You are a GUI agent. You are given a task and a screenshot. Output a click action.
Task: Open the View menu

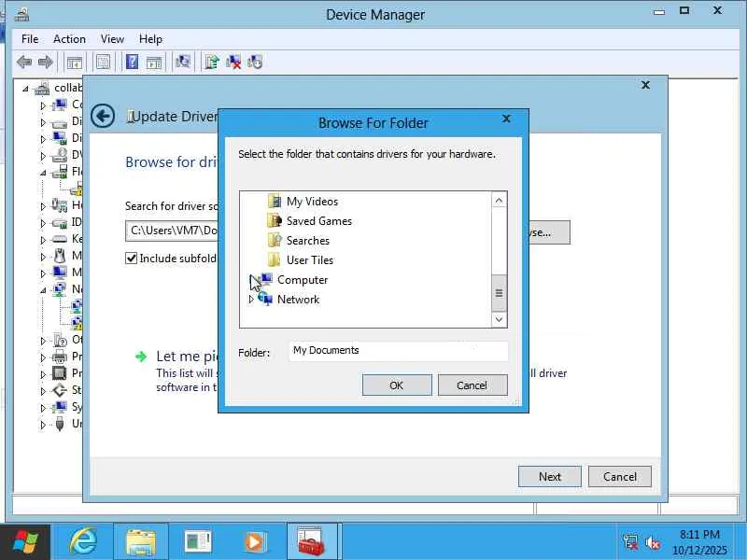click(112, 39)
